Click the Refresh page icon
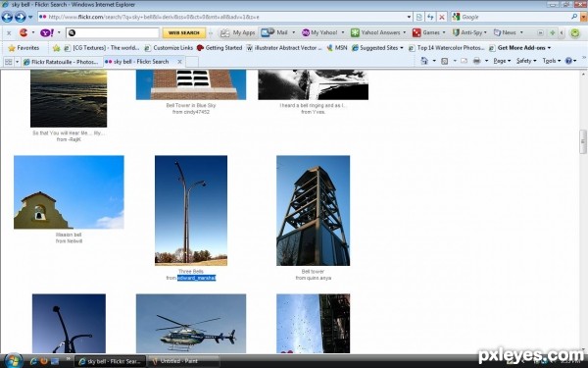This screenshot has width=588, height=368. coord(430,17)
